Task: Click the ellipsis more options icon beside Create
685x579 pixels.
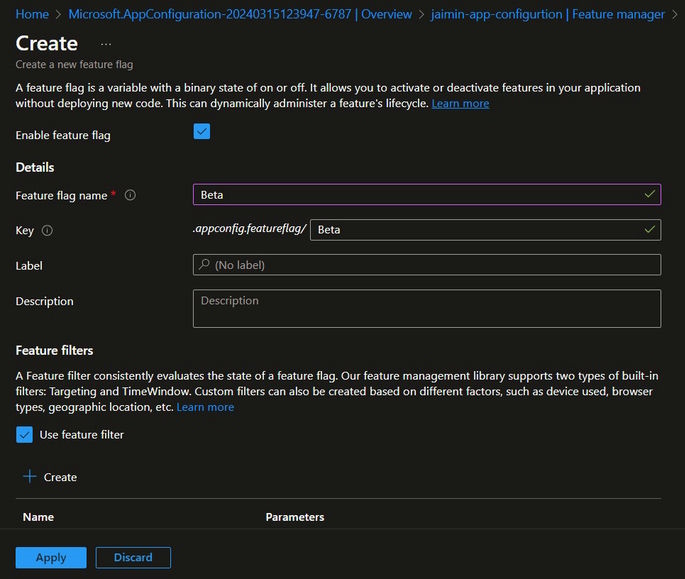Action: 106,44
